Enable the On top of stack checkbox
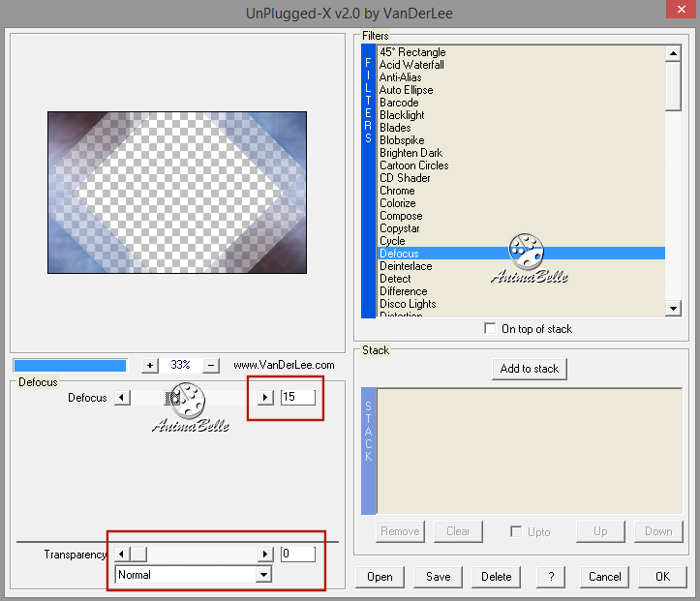 pyautogui.click(x=492, y=329)
